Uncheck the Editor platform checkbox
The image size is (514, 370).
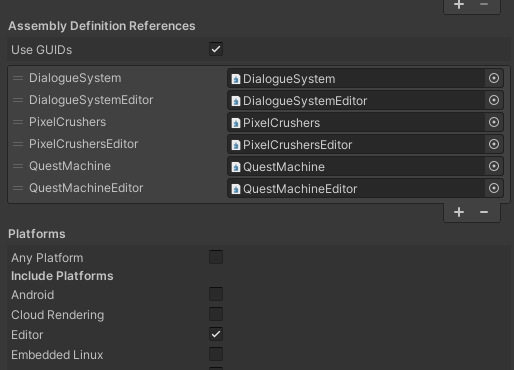tap(216, 334)
